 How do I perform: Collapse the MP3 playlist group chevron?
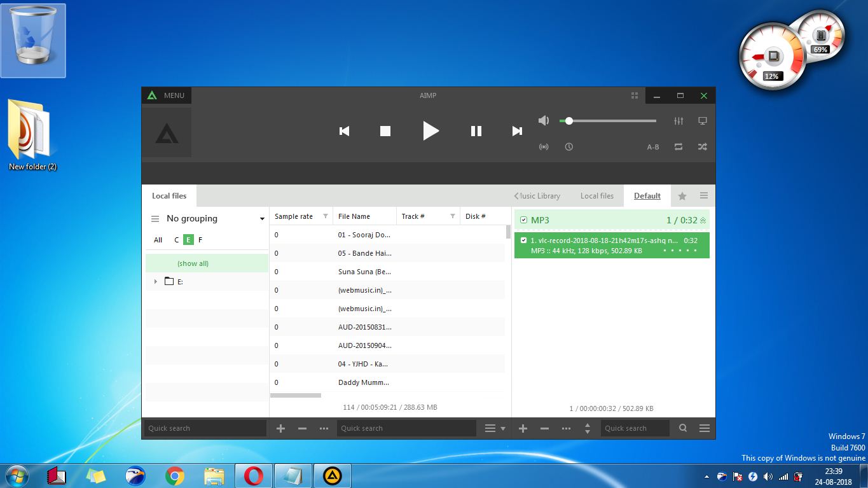click(703, 220)
